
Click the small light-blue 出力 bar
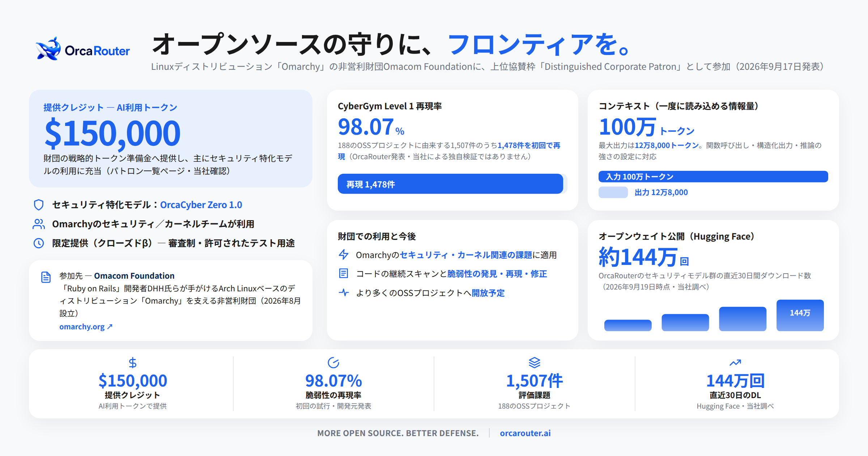(x=613, y=192)
